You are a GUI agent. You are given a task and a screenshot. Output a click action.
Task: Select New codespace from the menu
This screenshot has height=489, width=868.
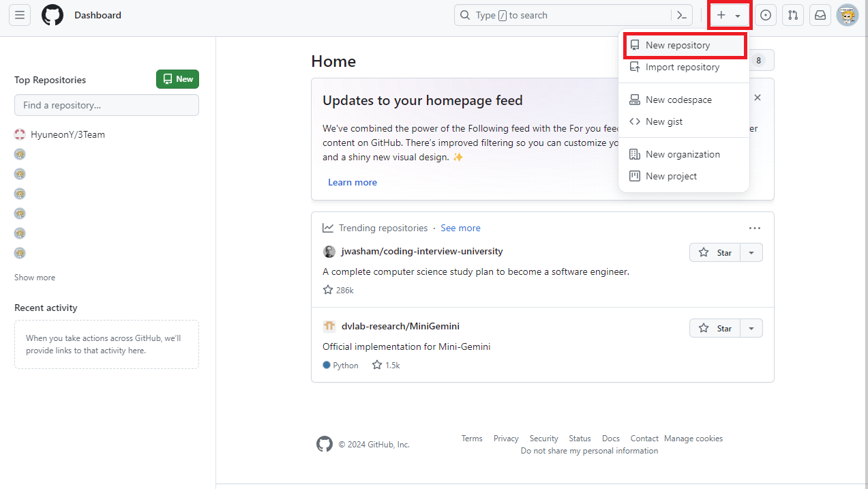(684, 100)
